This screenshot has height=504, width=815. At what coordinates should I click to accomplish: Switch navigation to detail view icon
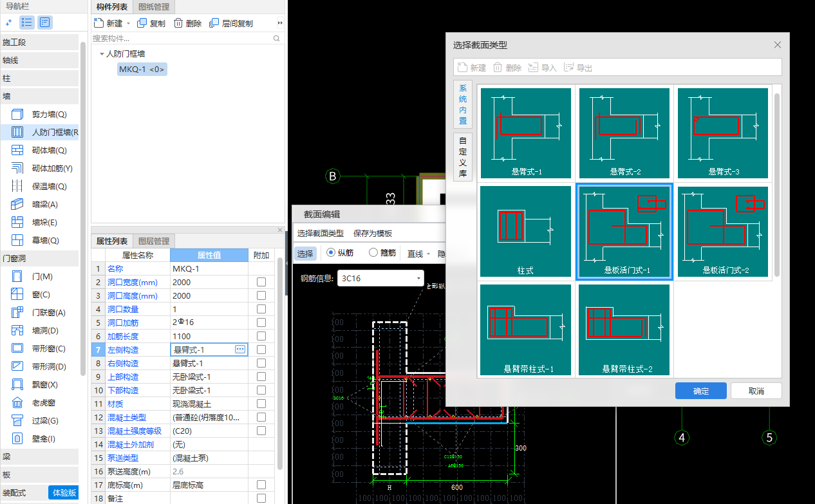click(45, 23)
